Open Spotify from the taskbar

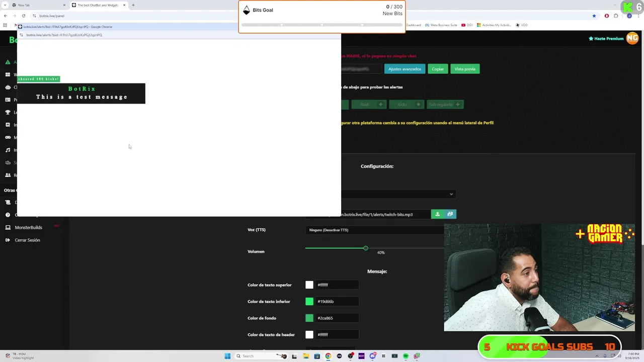click(x=406, y=356)
